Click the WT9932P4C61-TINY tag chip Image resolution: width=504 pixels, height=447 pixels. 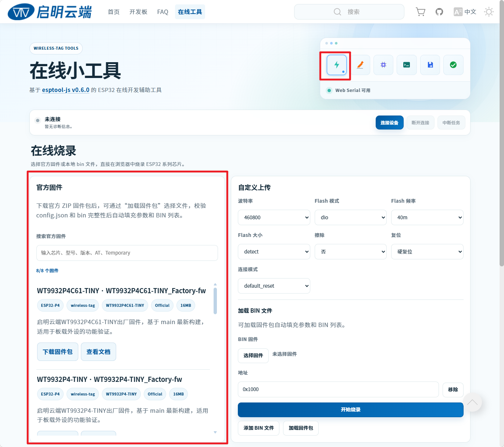(x=125, y=305)
